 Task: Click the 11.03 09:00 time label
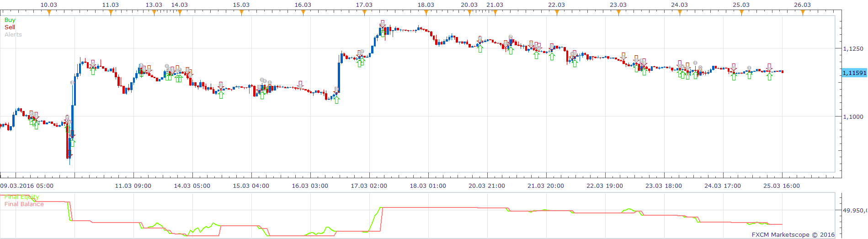133,186
